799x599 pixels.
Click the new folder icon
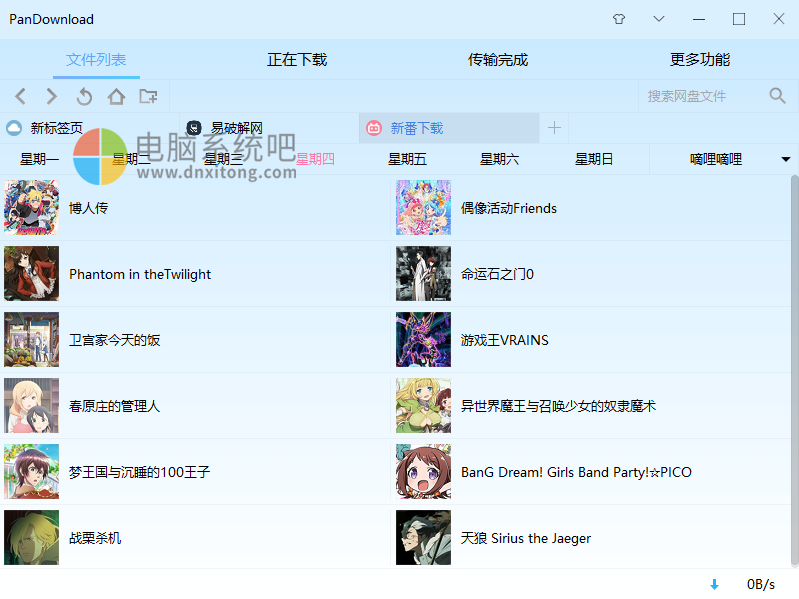click(x=148, y=96)
